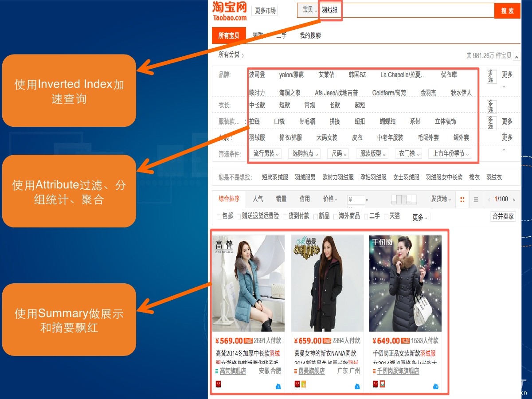Image resolution: width=532 pixels, height=399 pixels.
Task: Click yellow badge icon under 茵曼旗舰店
Action: [x=303, y=384]
